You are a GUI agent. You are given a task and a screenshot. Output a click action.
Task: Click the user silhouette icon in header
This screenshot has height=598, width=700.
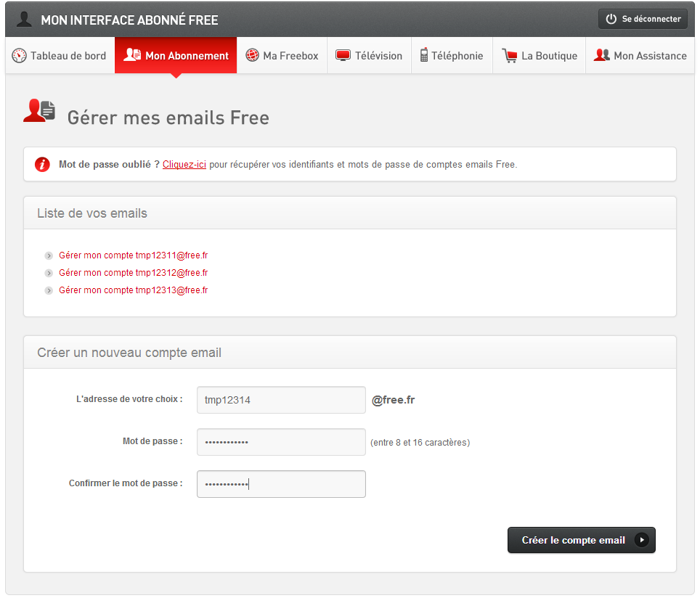pos(25,20)
